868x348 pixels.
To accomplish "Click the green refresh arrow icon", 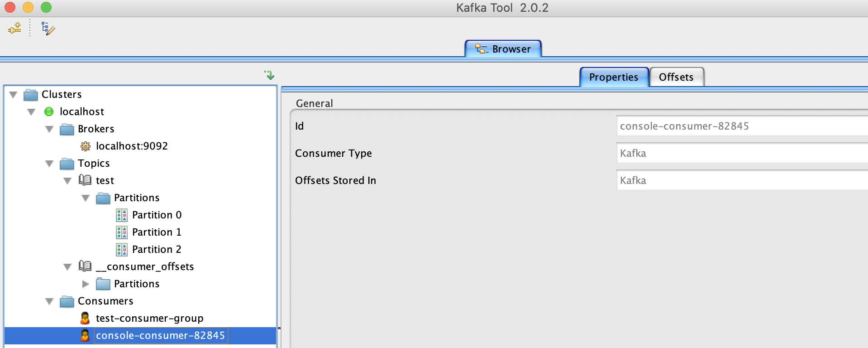I will click(x=270, y=75).
